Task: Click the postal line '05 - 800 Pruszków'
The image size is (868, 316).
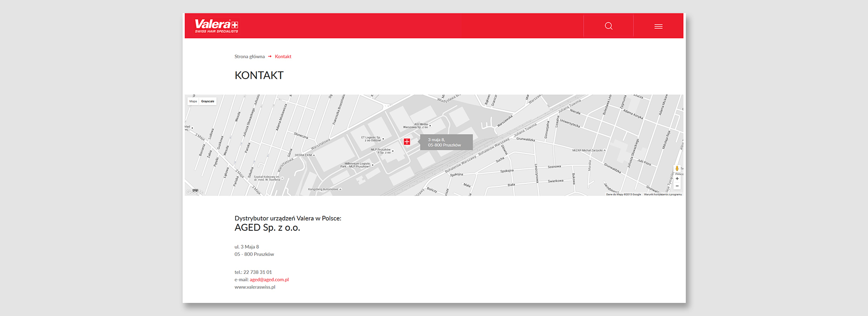Action: pyautogui.click(x=254, y=254)
